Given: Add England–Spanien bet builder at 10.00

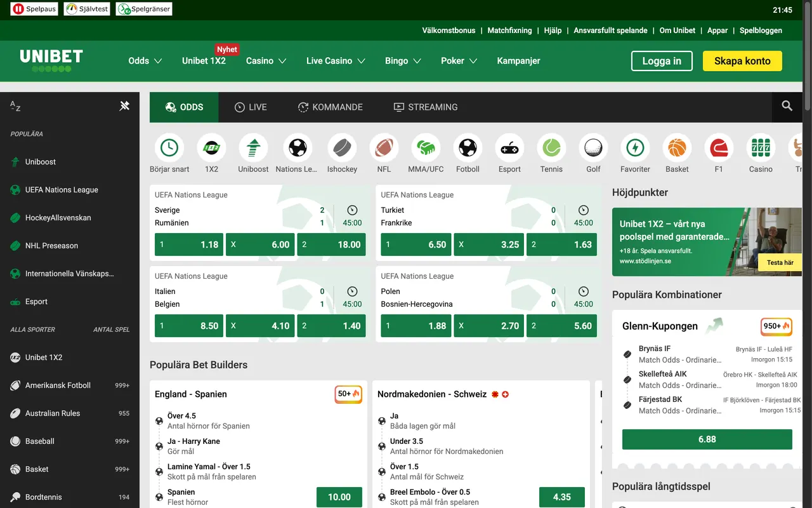Looking at the screenshot, I should tap(339, 497).
